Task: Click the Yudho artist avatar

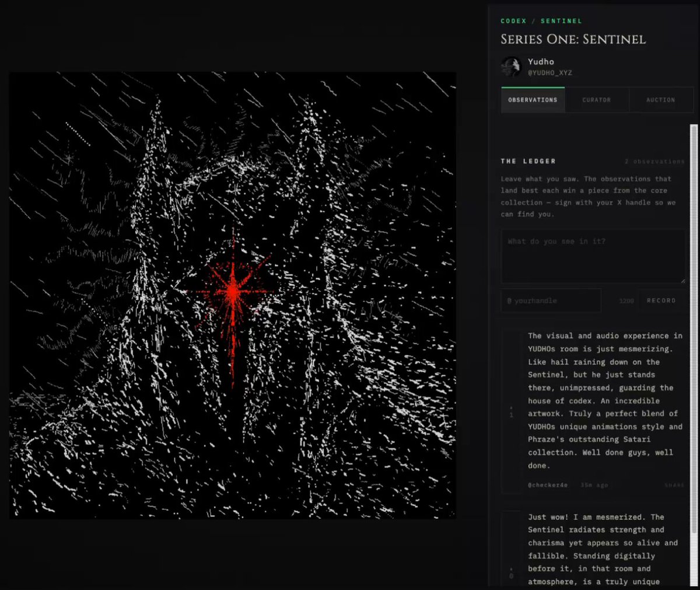Action: tap(511, 67)
